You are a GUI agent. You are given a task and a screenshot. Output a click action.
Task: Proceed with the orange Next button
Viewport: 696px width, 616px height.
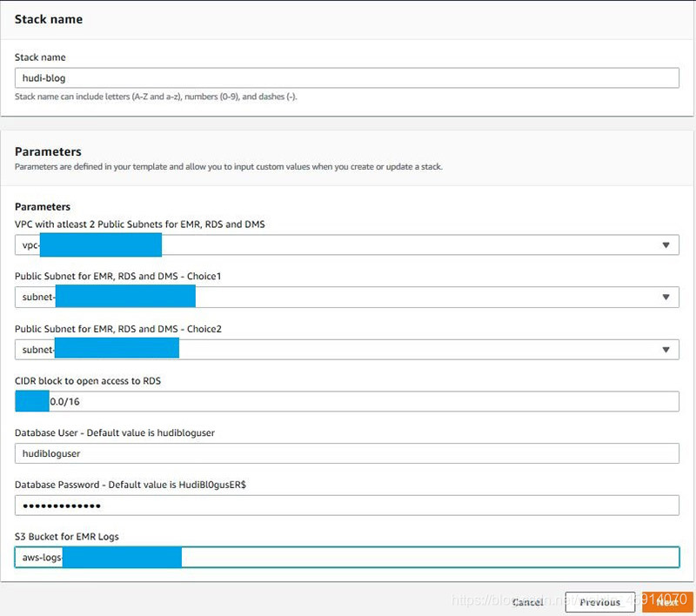point(667,602)
